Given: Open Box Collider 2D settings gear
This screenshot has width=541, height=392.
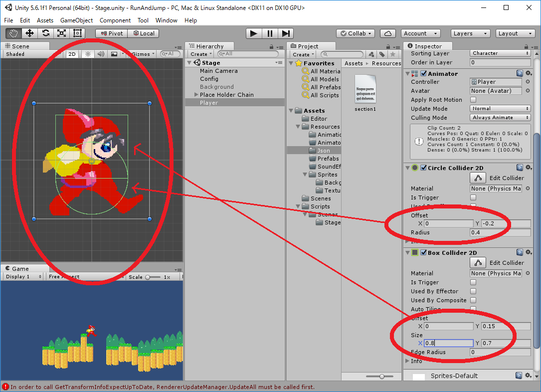Looking at the screenshot, I should (529, 252).
